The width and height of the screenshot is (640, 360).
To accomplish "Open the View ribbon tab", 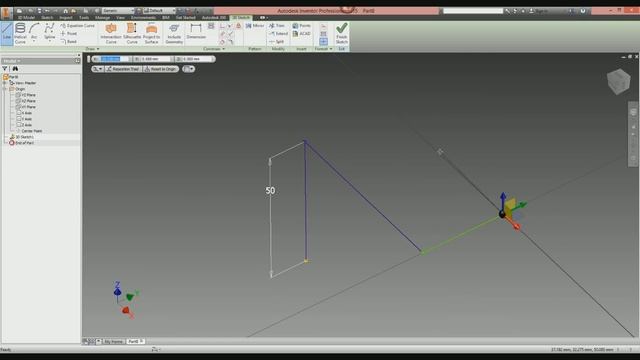I will pos(120,18).
